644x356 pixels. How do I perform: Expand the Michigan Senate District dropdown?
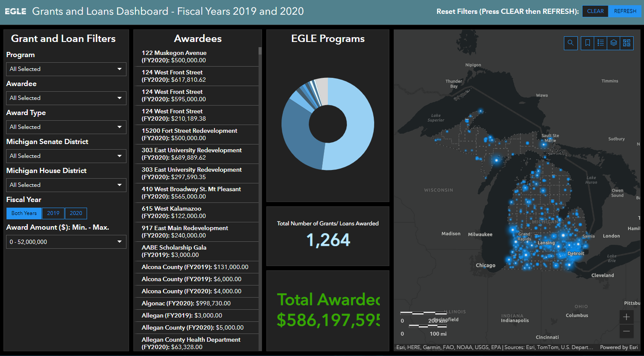point(66,156)
